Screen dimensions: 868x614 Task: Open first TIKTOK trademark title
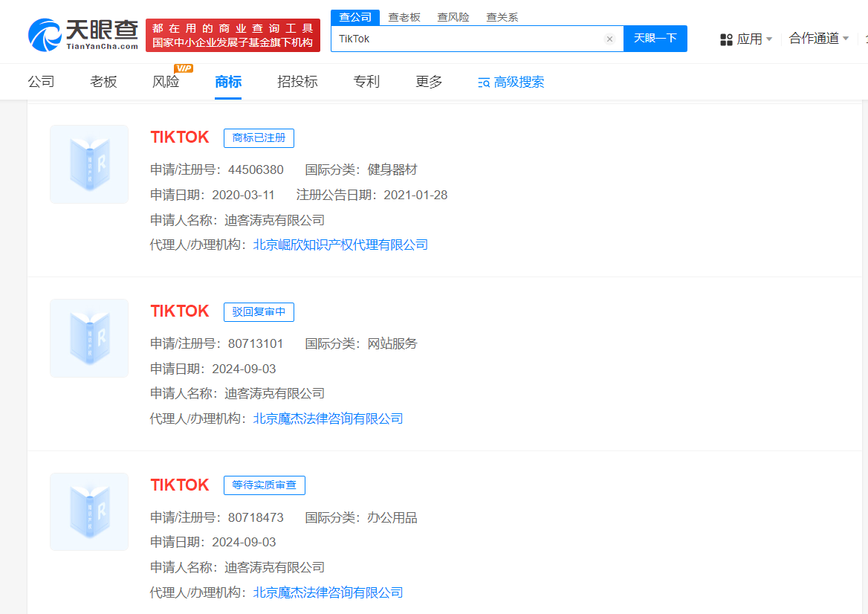click(x=180, y=138)
